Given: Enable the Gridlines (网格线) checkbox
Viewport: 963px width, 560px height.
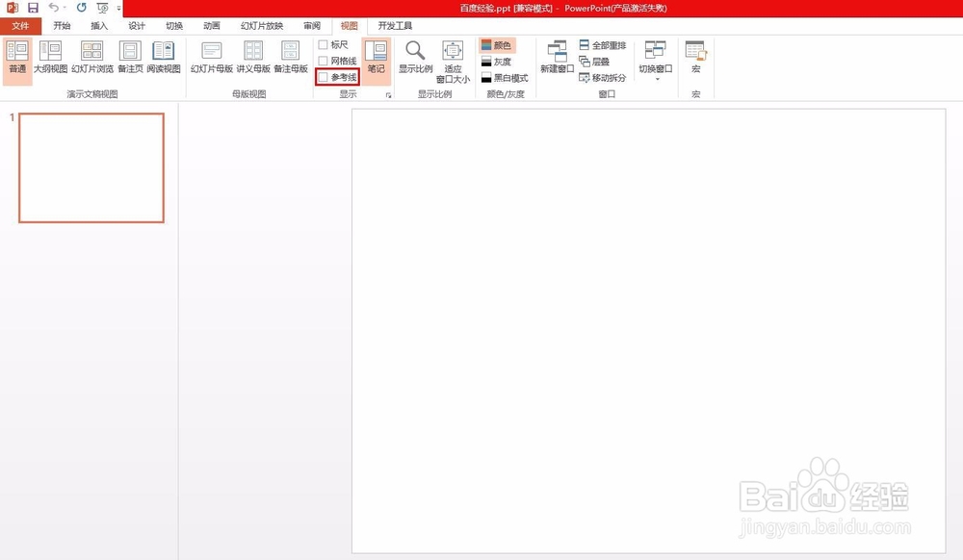Looking at the screenshot, I should (323, 61).
